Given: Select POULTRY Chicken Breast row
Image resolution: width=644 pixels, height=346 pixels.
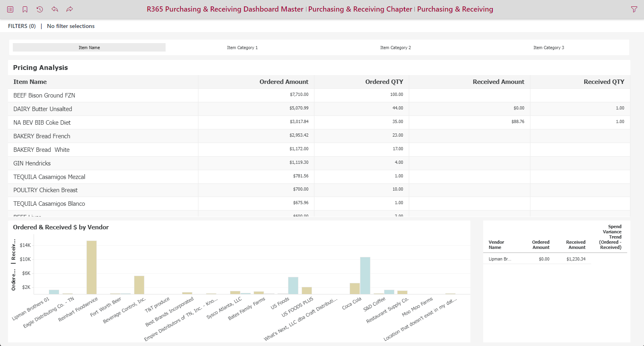Looking at the screenshot, I should (x=319, y=190).
